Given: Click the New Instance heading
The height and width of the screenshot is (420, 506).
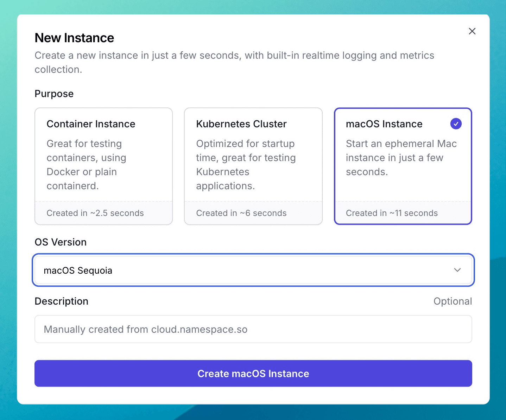Looking at the screenshot, I should point(74,38).
